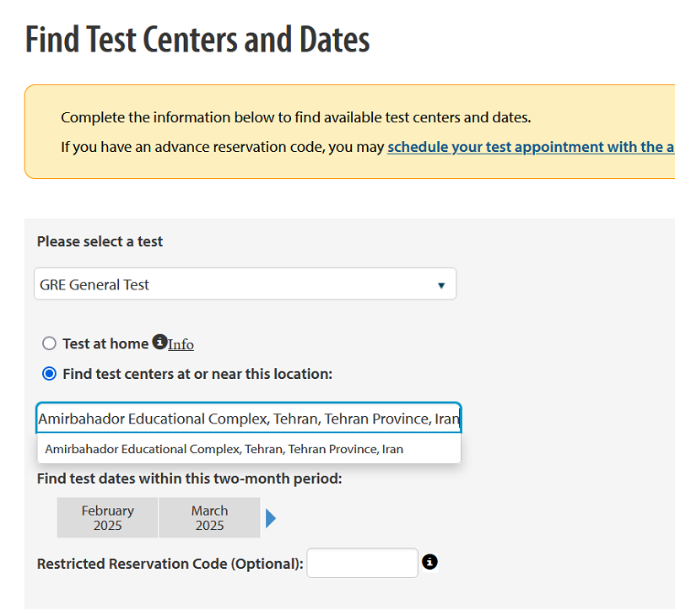Click Find test dates within two-month period label
This screenshot has height=616, width=675.
tap(189, 478)
